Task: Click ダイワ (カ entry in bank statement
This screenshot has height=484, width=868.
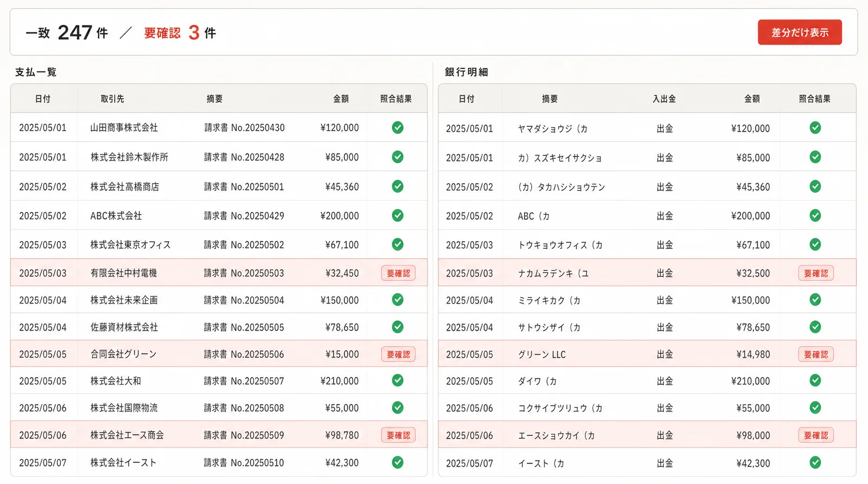Action: (x=537, y=381)
